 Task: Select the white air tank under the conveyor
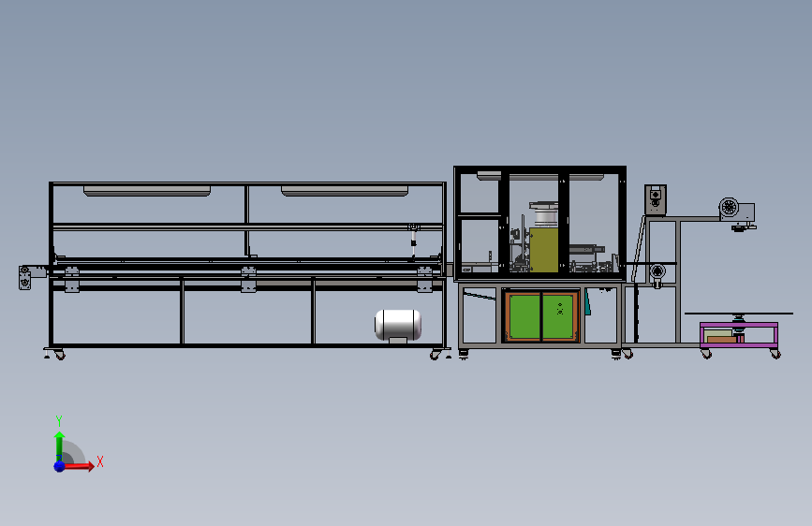point(398,325)
